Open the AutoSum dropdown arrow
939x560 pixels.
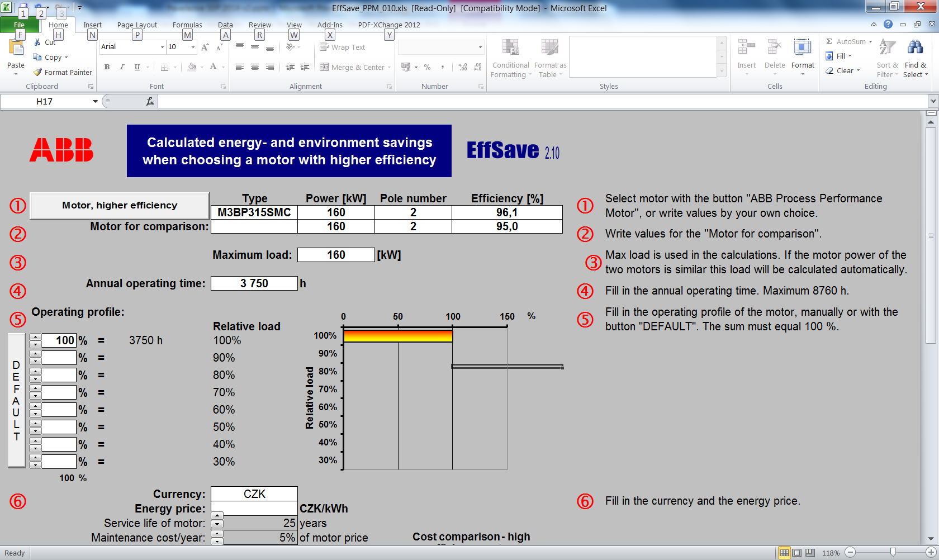click(870, 41)
